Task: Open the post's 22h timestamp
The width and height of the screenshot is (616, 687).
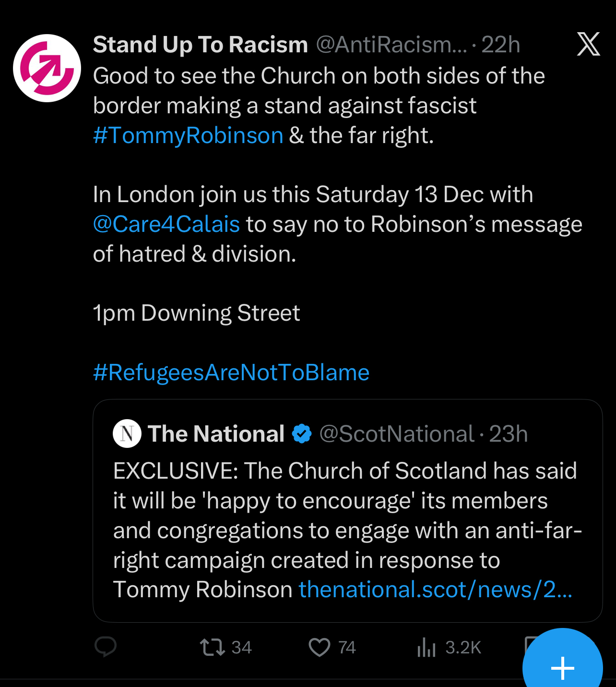Action: click(x=501, y=45)
